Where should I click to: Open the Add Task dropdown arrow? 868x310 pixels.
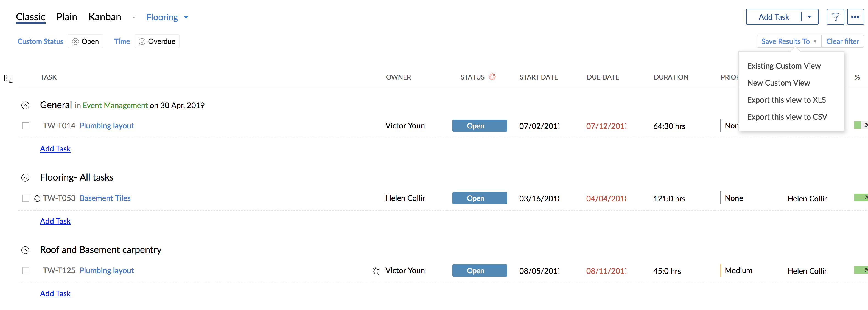click(809, 17)
